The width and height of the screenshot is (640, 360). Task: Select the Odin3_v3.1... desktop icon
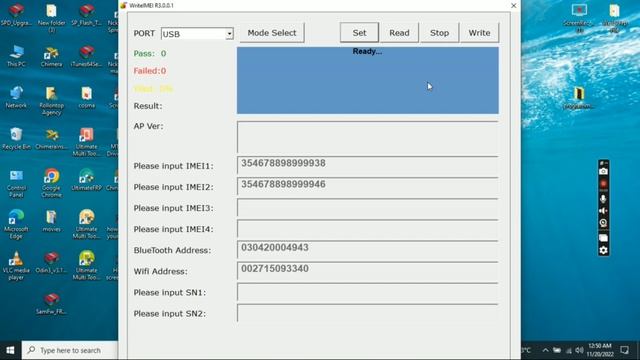(51, 262)
